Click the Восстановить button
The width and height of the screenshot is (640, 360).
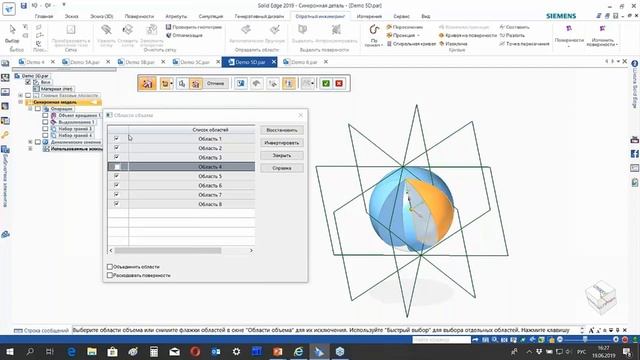coord(282,130)
